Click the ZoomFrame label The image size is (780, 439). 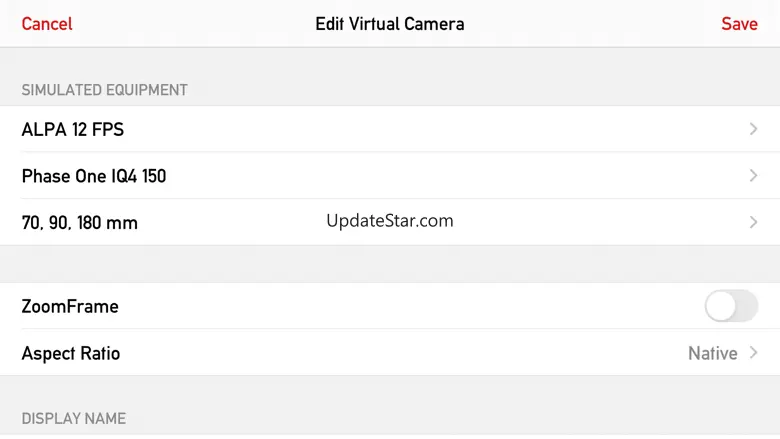[70, 306]
